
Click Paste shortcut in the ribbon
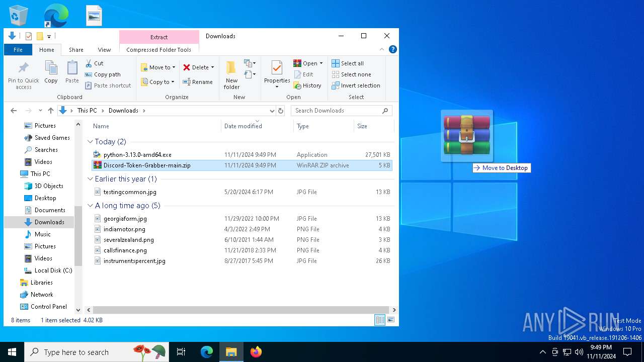108,85
